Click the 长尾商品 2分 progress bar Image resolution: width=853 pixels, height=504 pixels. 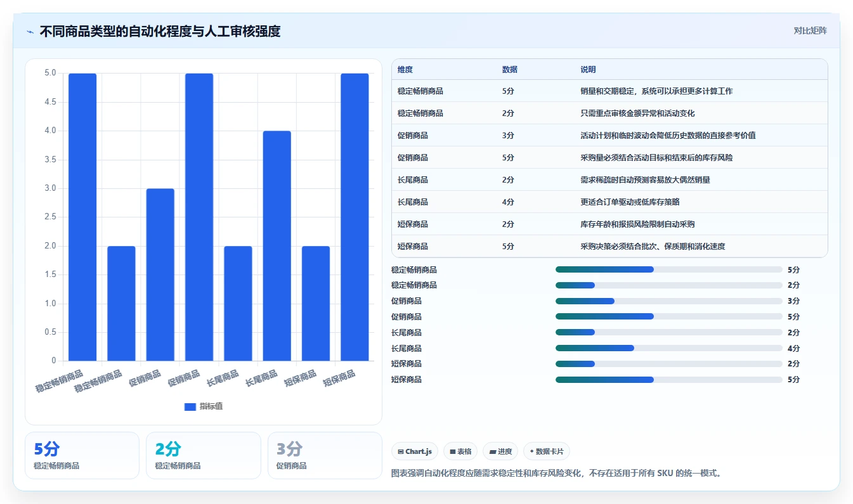(x=669, y=332)
